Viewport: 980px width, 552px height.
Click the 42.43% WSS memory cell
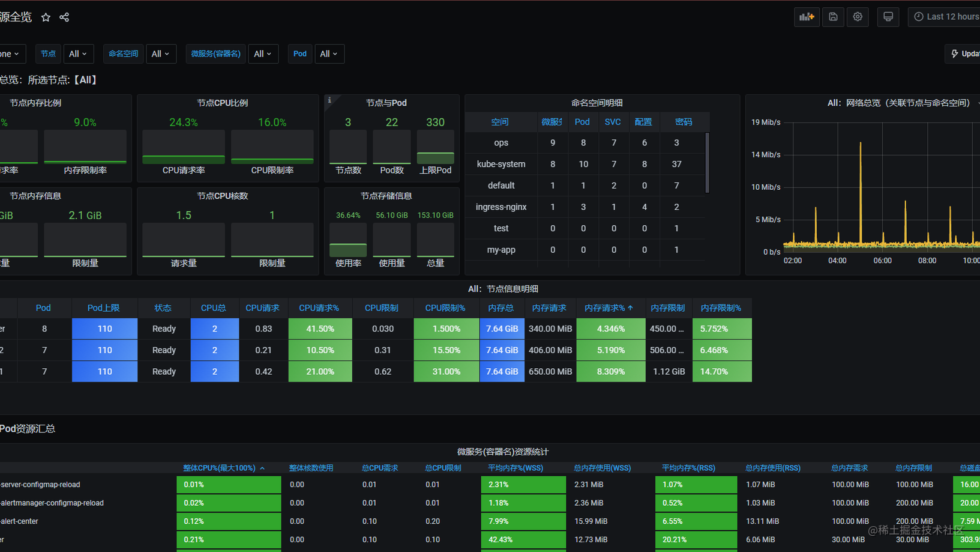click(x=523, y=540)
